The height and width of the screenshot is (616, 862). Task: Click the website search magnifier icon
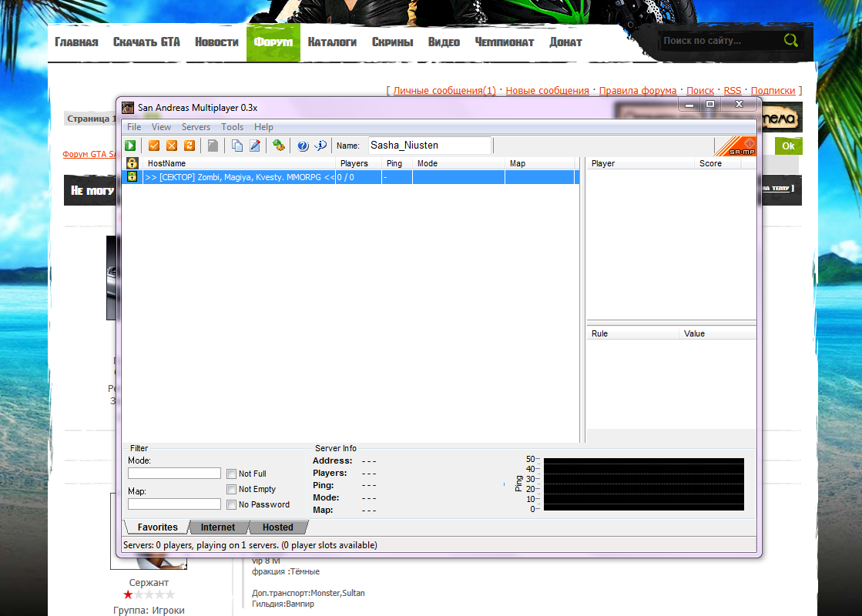click(x=790, y=40)
